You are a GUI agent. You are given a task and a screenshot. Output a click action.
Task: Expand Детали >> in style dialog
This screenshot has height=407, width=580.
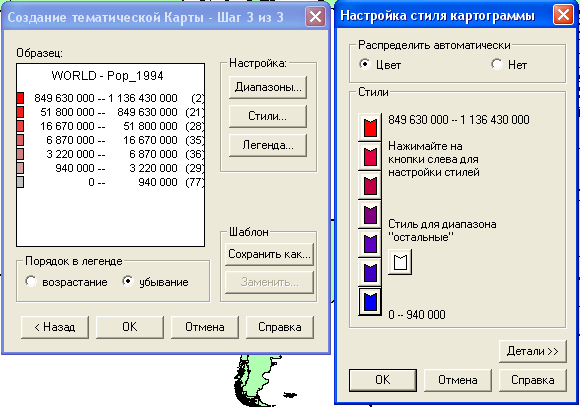click(533, 351)
